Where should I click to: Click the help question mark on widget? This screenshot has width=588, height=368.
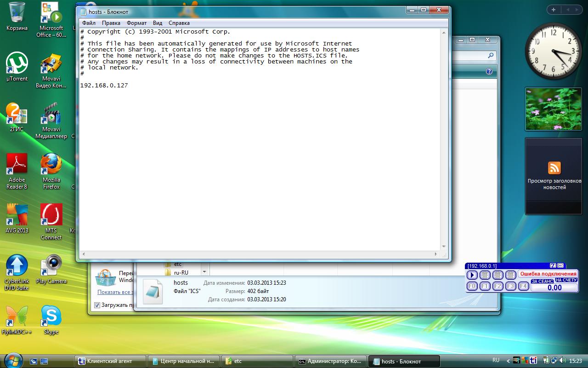553,266
